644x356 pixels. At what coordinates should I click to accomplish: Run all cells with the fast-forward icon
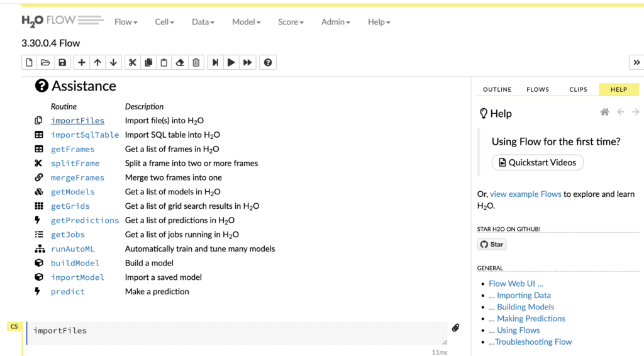pos(248,62)
